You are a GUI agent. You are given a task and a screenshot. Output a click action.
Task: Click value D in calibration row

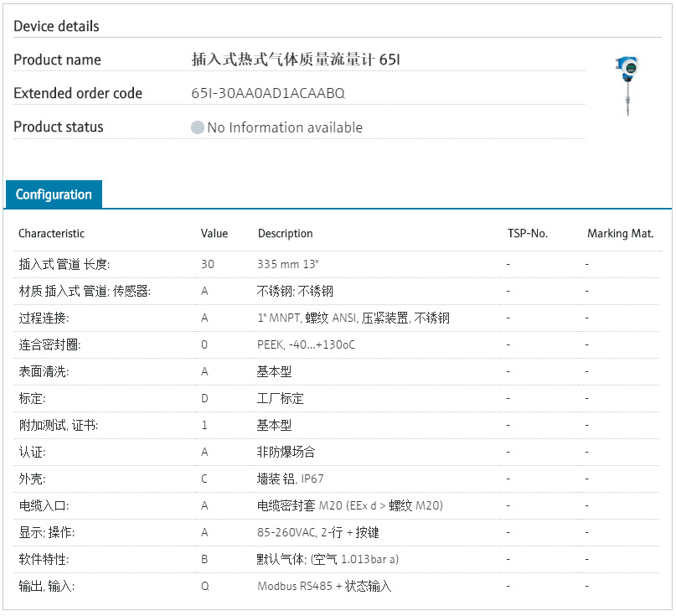(x=204, y=398)
